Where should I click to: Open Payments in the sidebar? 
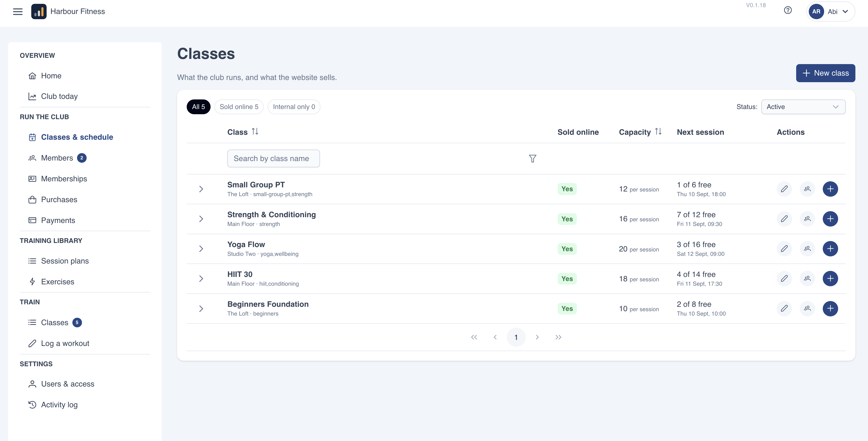pyautogui.click(x=58, y=220)
